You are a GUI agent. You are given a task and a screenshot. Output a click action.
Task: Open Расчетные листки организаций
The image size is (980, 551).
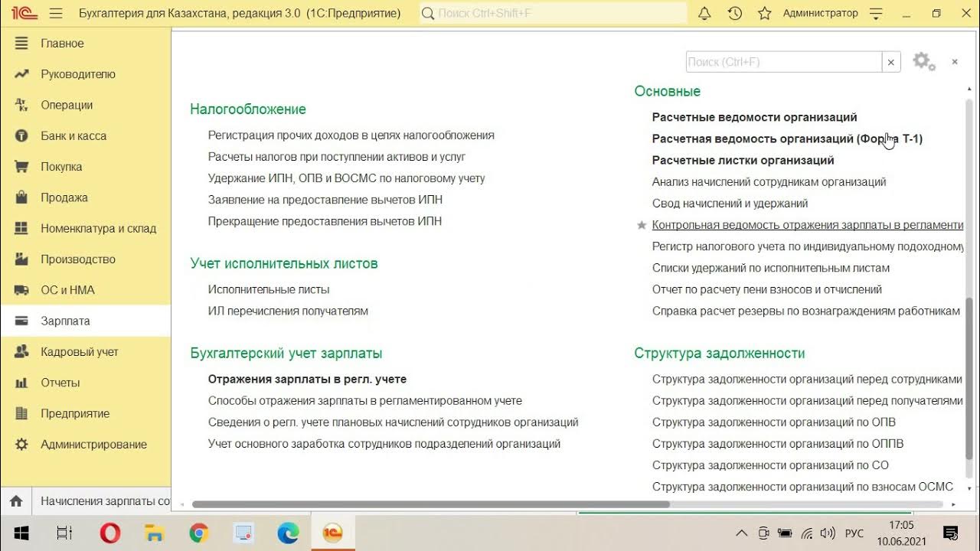(x=743, y=160)
